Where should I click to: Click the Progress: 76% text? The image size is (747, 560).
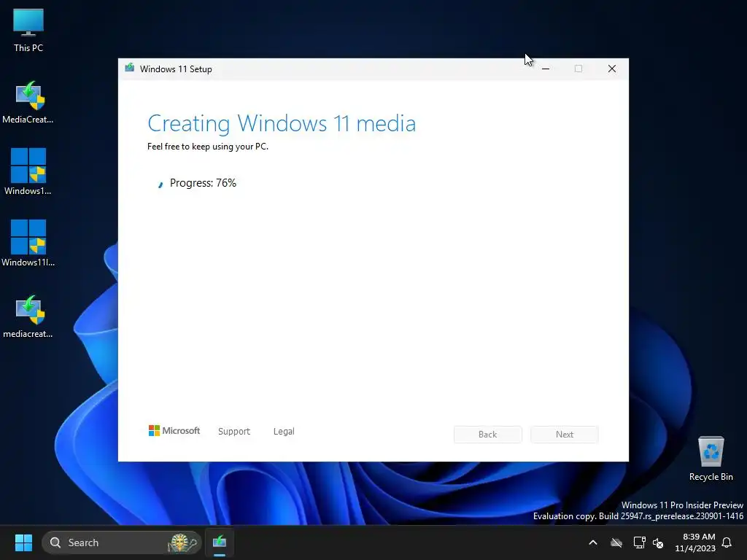pyautogui.click(x=203, y=183)
